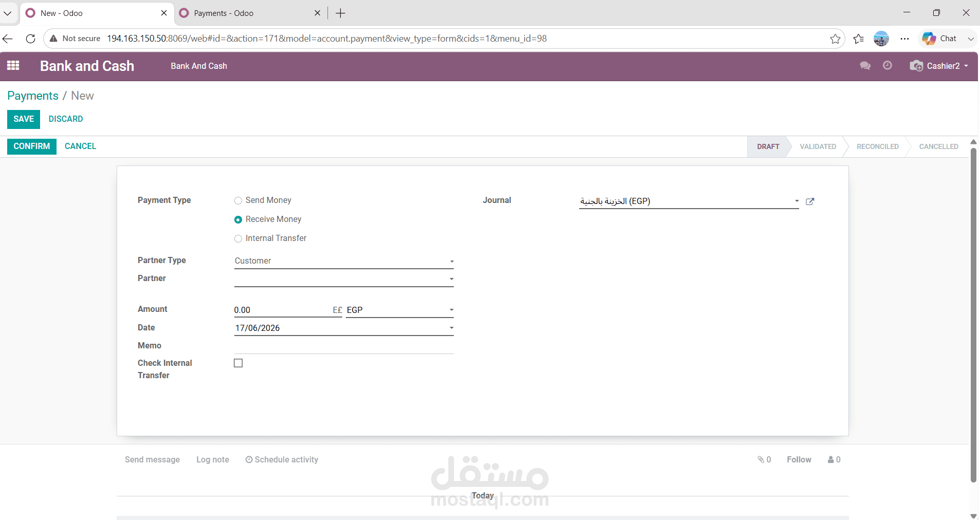980x520 pixels.
Task: Click the browser back arrow
Action: point(8,39)
